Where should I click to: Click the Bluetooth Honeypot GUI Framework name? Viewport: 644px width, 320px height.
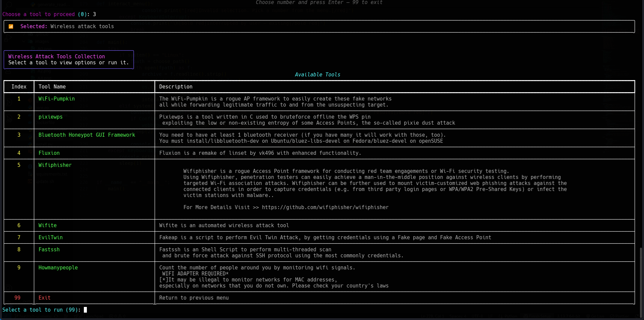coord(87,135)
